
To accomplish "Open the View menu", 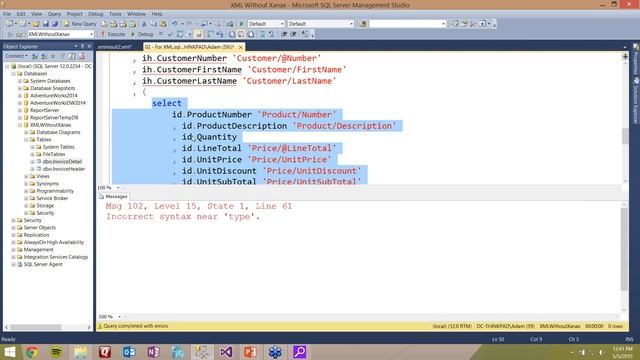I will (x=36, y=14).
